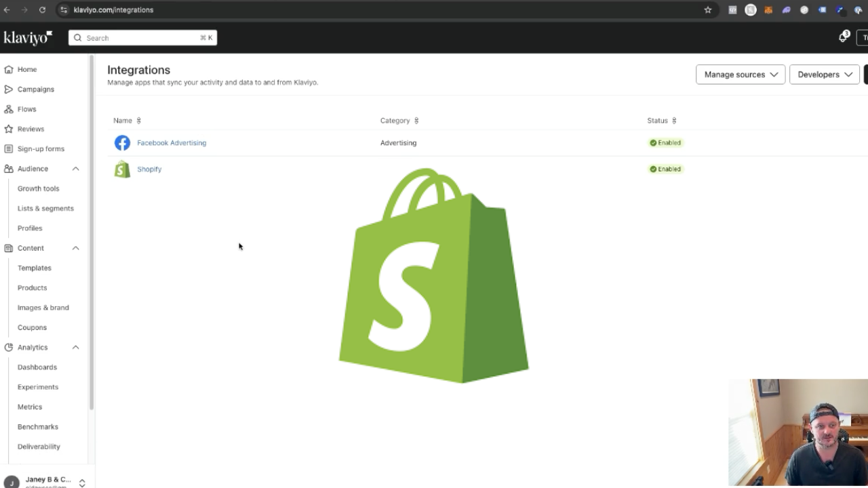Open the Facebook Advertising integration link
868x488 pixels.
pyautogui.click(x=172, y=143)
